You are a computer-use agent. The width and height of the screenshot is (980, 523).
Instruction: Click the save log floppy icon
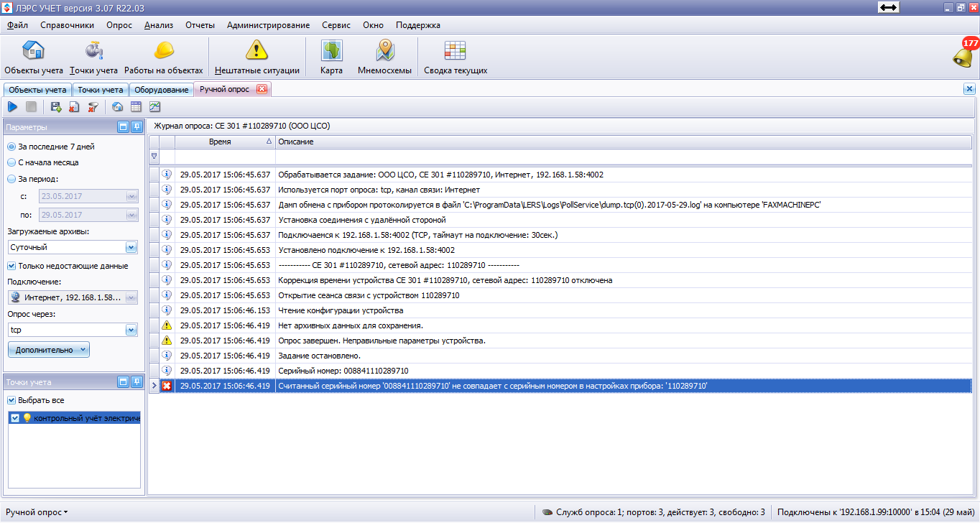pos(55,107)
